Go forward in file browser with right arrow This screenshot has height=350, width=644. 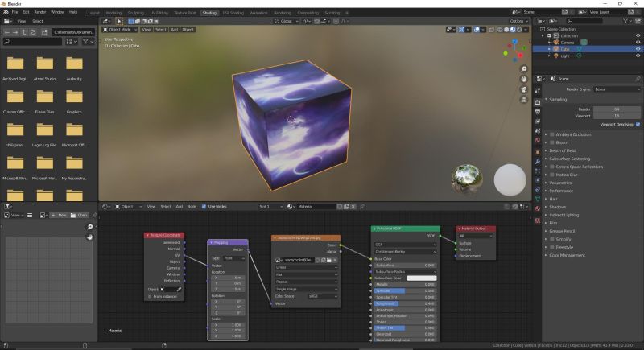pos(15,32)
